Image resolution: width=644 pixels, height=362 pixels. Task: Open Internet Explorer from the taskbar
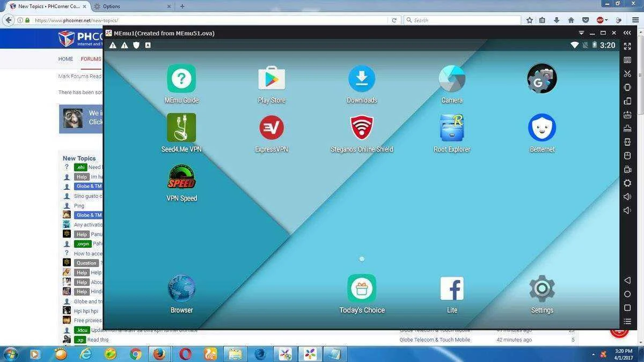point(85,354)
